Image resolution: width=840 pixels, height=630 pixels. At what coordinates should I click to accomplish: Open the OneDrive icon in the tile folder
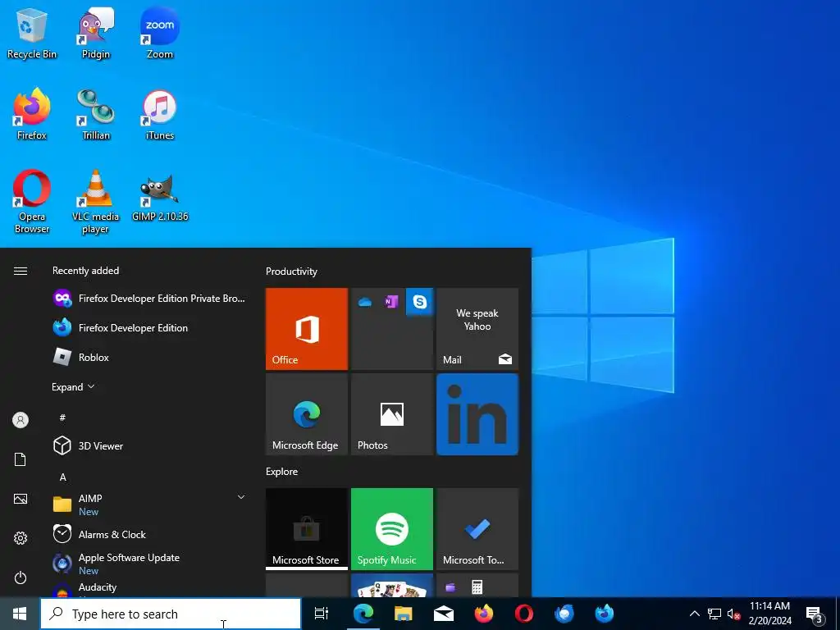click(365, 302)
